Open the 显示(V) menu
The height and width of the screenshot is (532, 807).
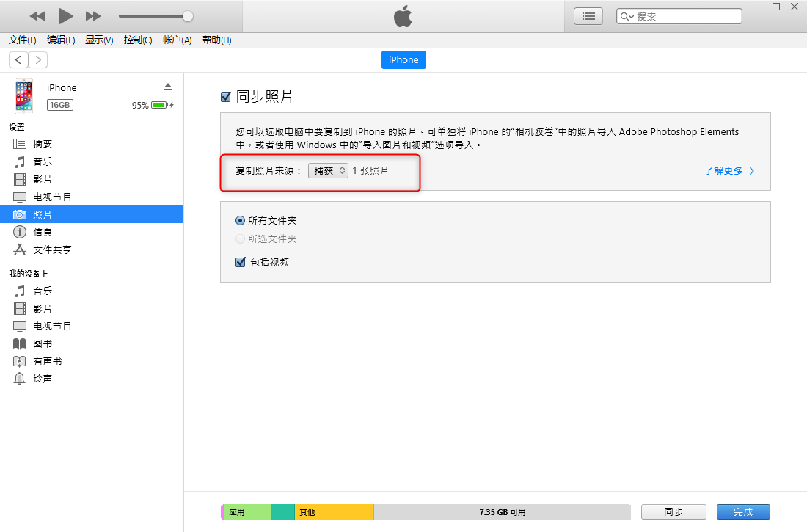[x=99, y=40]
